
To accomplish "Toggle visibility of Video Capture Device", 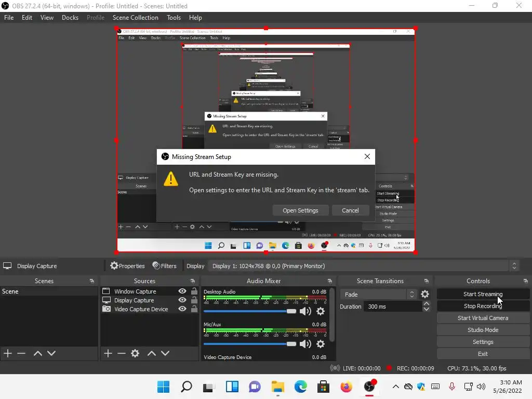I will (x=182, y=309).
